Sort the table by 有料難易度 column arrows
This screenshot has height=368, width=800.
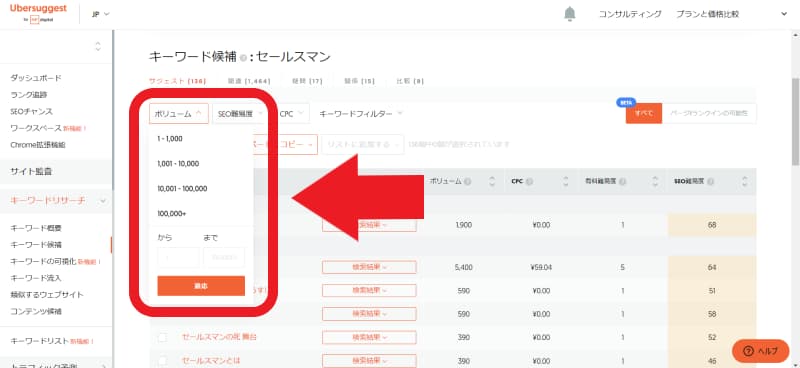point(656,181)
